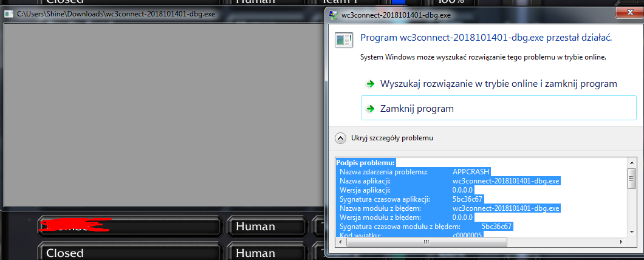
Task: Click the 'Nazwa aplikacji:' label
Action: point(365,181)
